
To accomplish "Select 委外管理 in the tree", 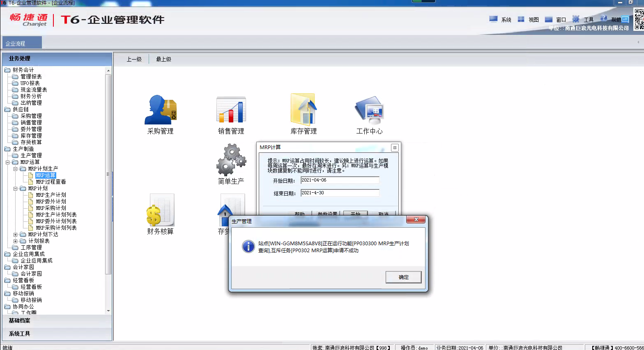I will (31, 129).
